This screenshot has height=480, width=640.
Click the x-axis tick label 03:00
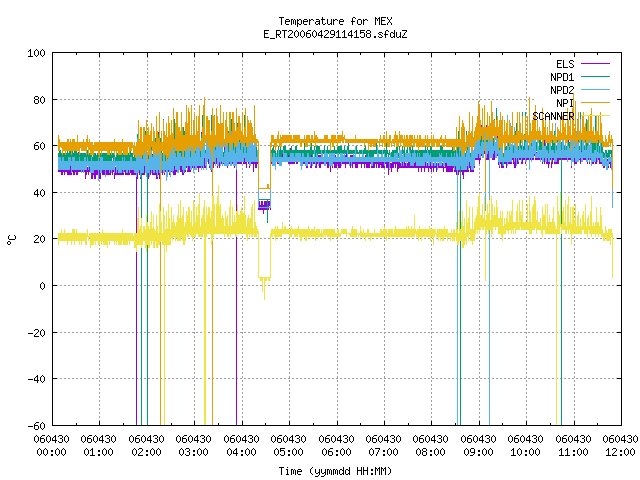(193, 452)
